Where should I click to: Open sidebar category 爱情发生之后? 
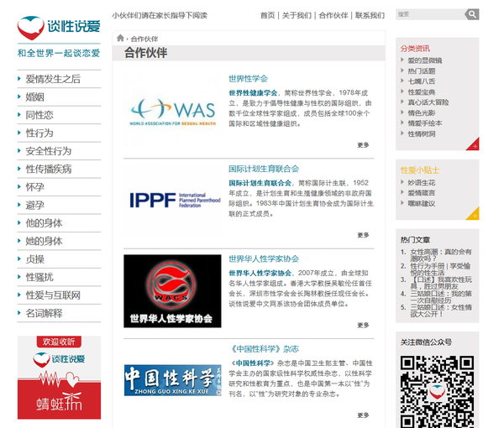[53, 79]
